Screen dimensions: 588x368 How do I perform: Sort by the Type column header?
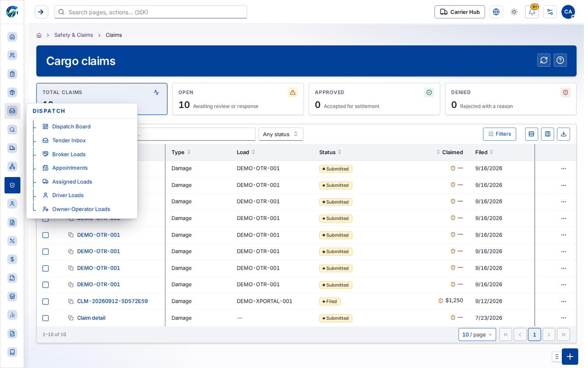[181, 152]
